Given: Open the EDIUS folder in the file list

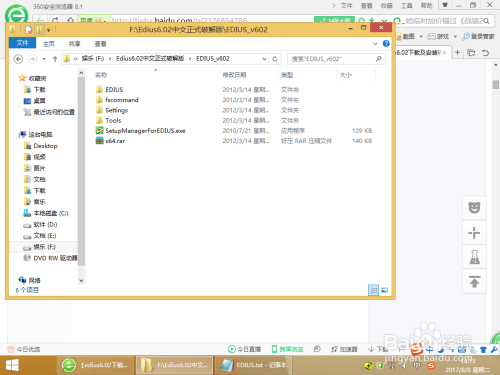Looking at the screenshot, I should coord(114,90).
